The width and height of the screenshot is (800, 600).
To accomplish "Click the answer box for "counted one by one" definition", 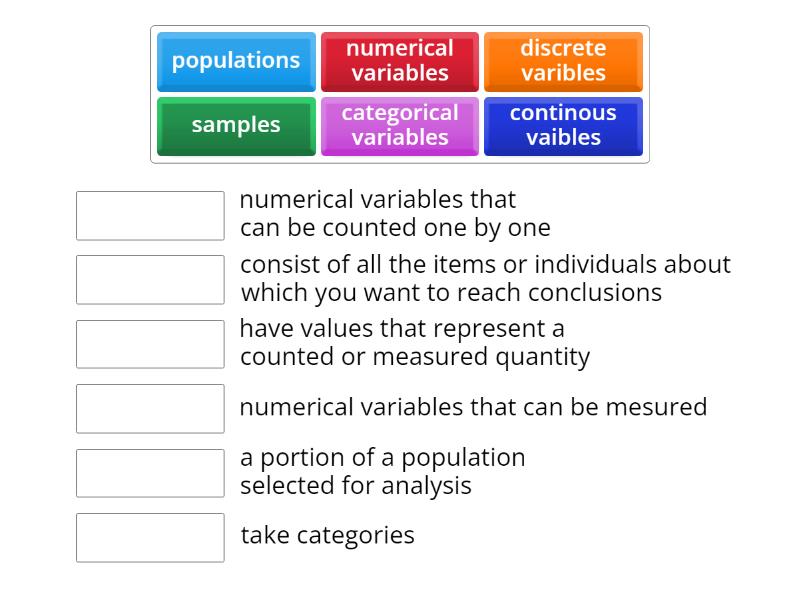I will coord(150,215).
